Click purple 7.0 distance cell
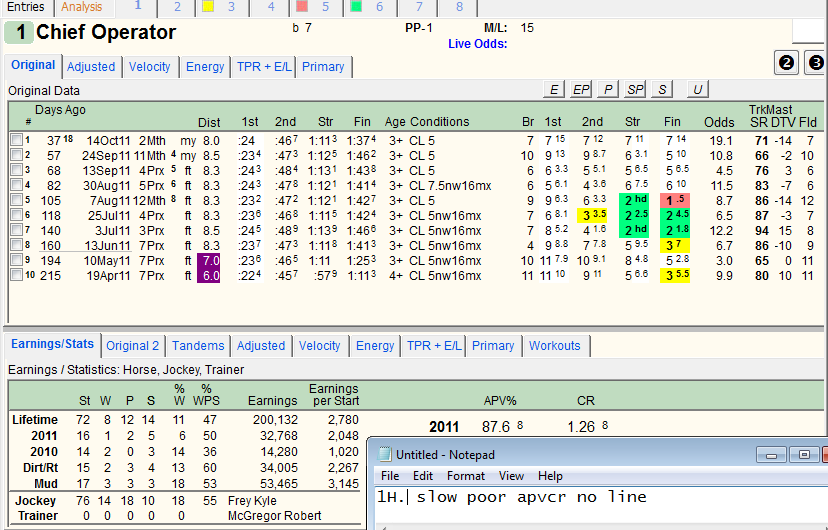Image resolution: width=828 pixels, height=530 pixels. 209,261
